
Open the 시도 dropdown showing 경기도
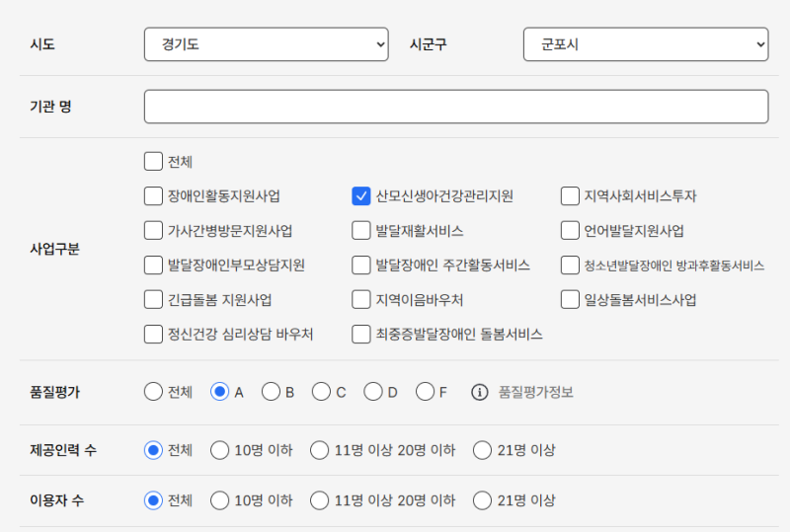tap(266, 44)
